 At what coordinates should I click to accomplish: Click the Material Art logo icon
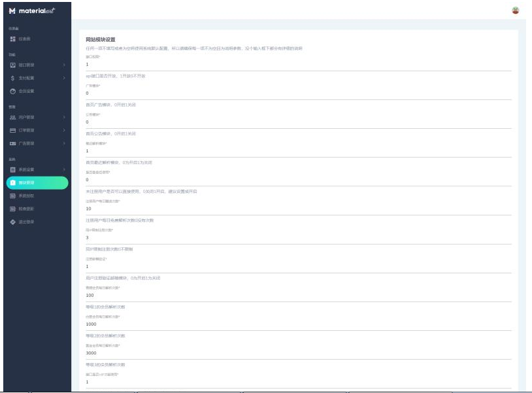pos(12,10)
